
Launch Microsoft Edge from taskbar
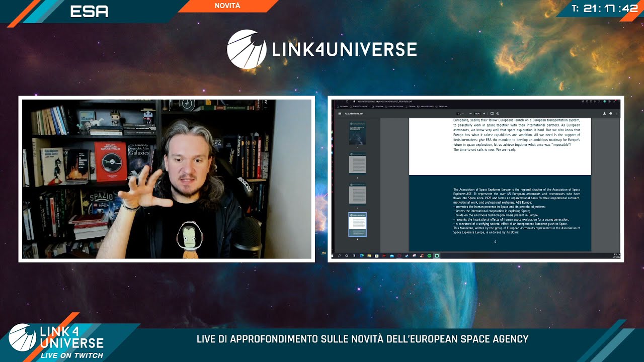(x=362, y=256)
